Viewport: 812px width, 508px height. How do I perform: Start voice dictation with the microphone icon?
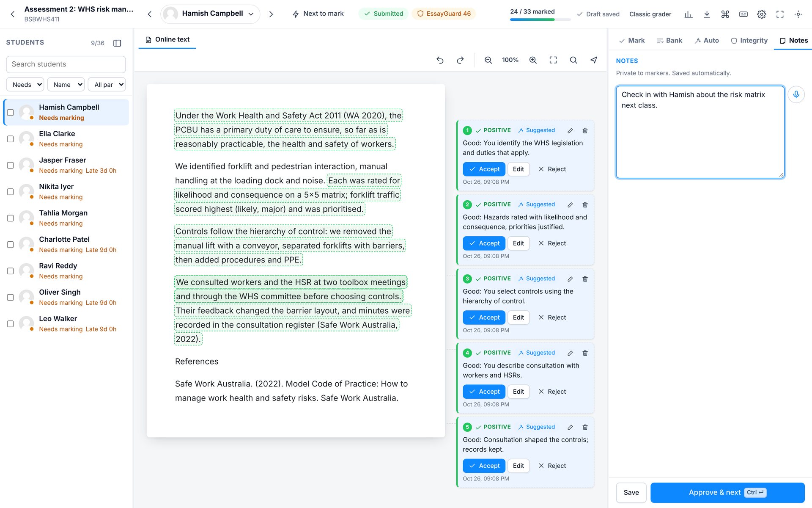pyautogui.click(x=796, y=94)
